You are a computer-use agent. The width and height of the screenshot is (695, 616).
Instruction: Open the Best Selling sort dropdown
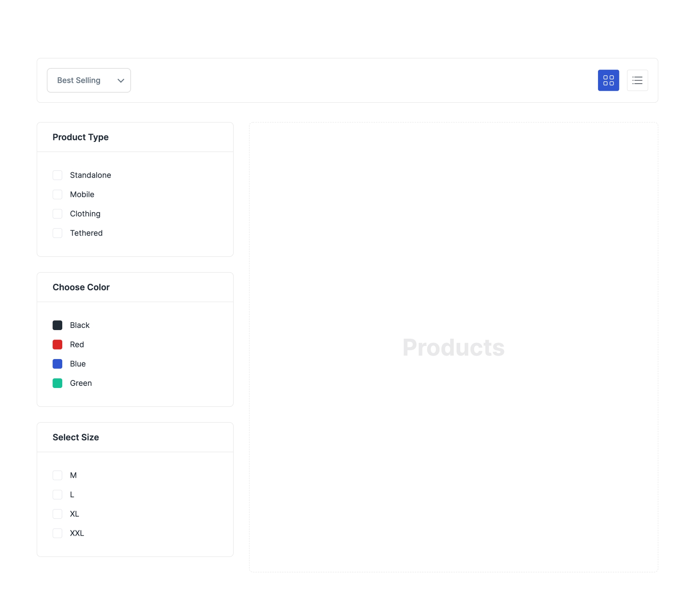click(89, 80)
